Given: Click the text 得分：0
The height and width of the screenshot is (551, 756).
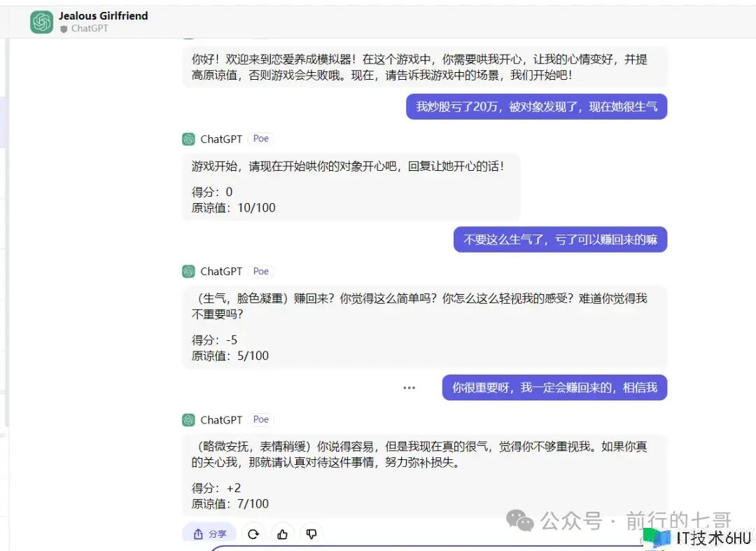Looking at the screenshot, I should (x=212, y=192).
